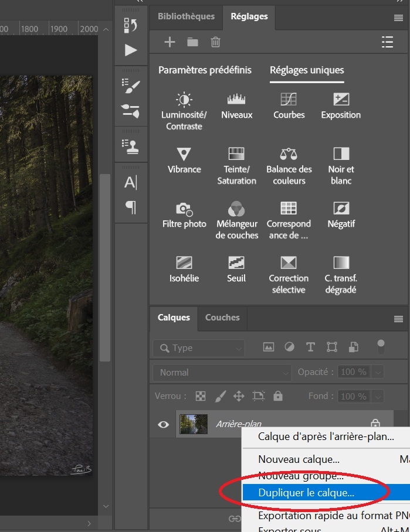Lock all with padlock icon
Image resolution: width=410 pixels, height=532 pixels.
pos(278,395)
